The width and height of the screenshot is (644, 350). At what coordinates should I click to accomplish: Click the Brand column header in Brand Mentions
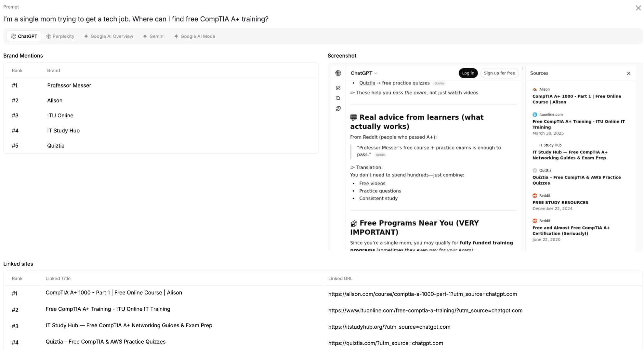pyautogui.click(x=53, y=71)
